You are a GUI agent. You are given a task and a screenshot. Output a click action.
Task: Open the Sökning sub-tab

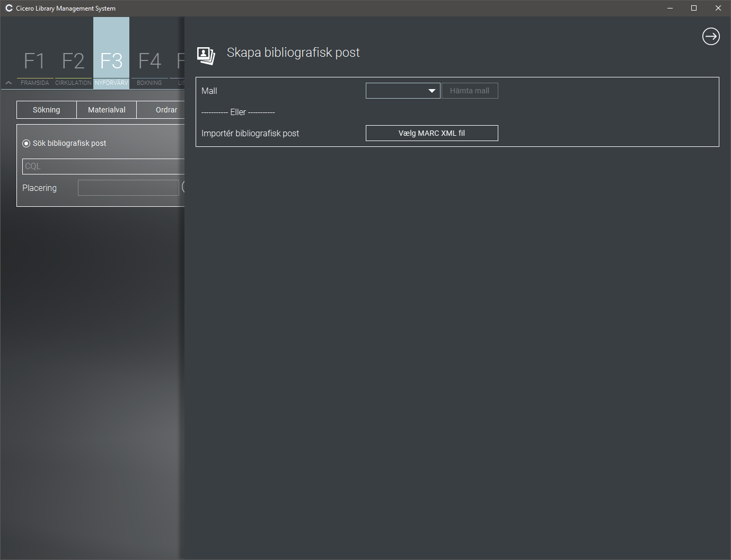tap(47, 110)
